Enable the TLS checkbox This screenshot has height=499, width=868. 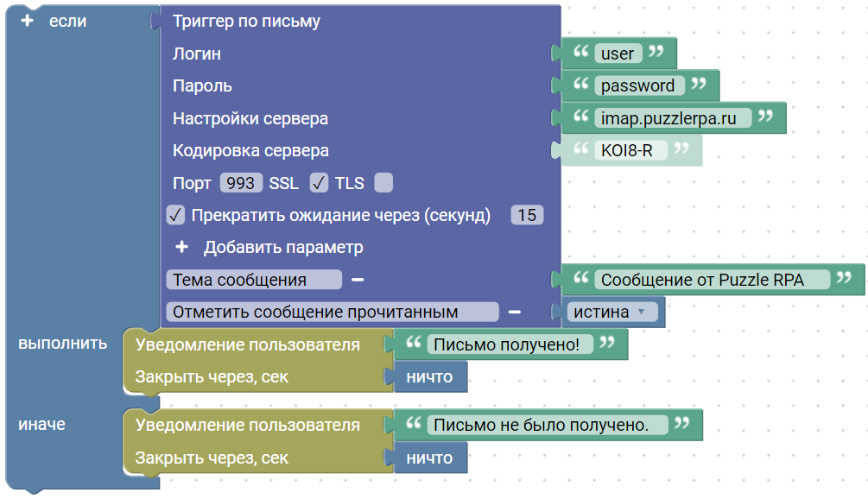(384, 183)
